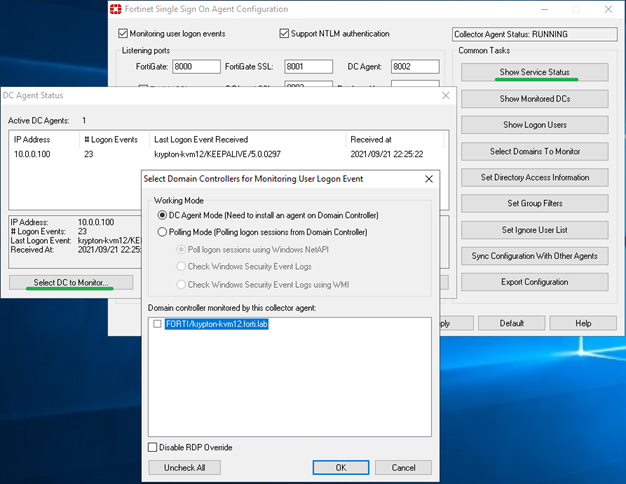Click Set Directory Access Information
The image size is (626, 484).
pos(533,177)
